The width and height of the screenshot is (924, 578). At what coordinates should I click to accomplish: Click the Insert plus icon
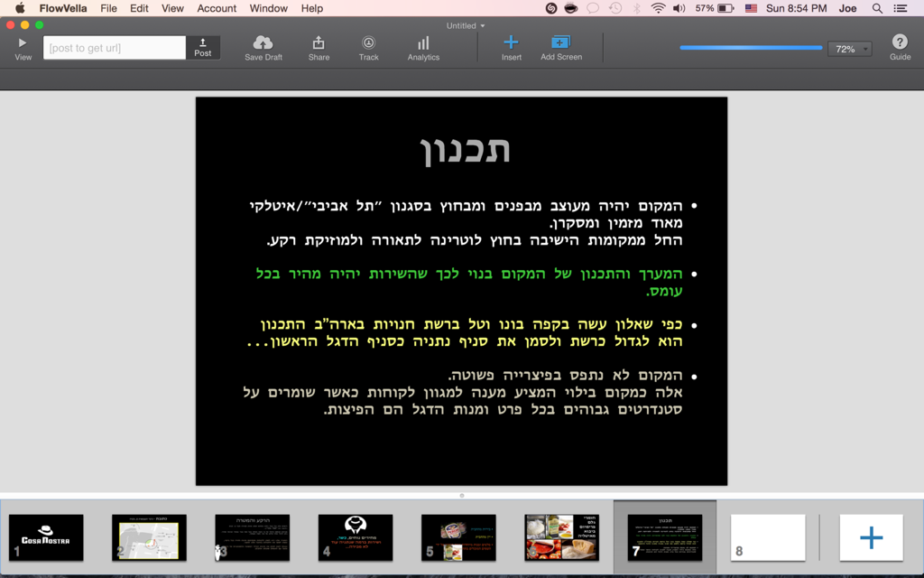tap(511, 42)
